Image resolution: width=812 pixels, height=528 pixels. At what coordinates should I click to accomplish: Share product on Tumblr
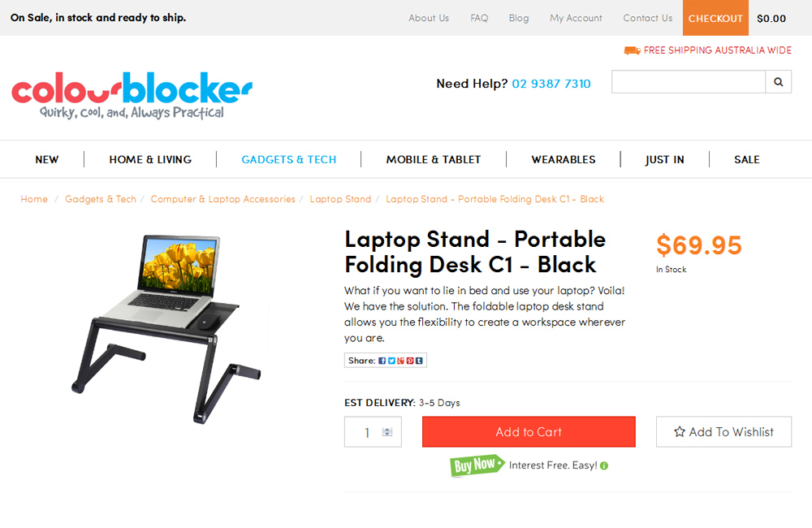pyautogui.click(x=419, y=361)
